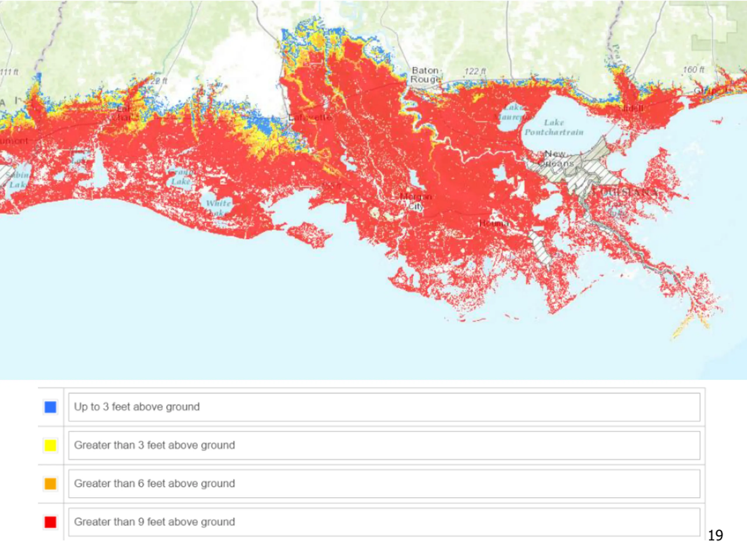Click the Lake Pontchartrain label on map
This screenshot has width=747, height=560.
pyautogui.click(x=554, y=127)
